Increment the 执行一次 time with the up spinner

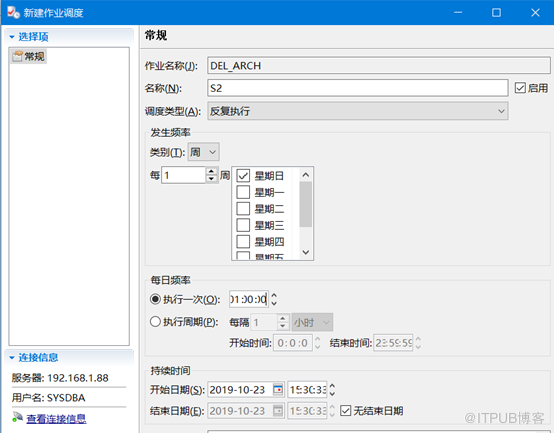tap(274, 295)
